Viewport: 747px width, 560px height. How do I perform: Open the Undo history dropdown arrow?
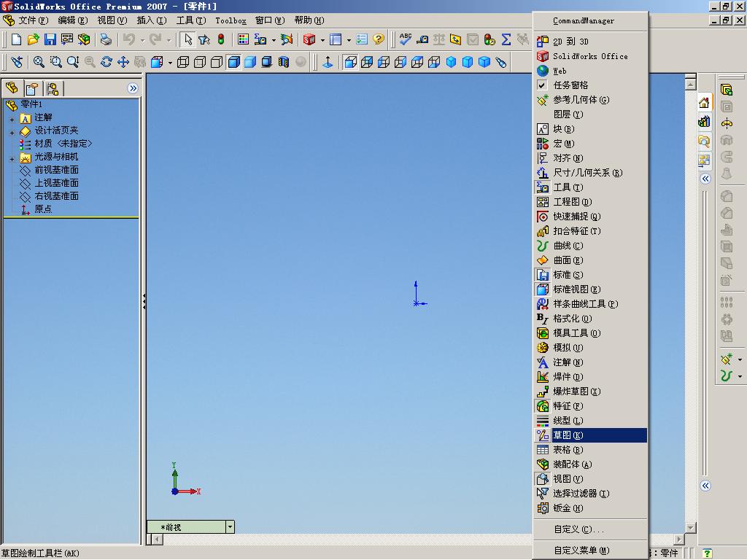(142, 40)
